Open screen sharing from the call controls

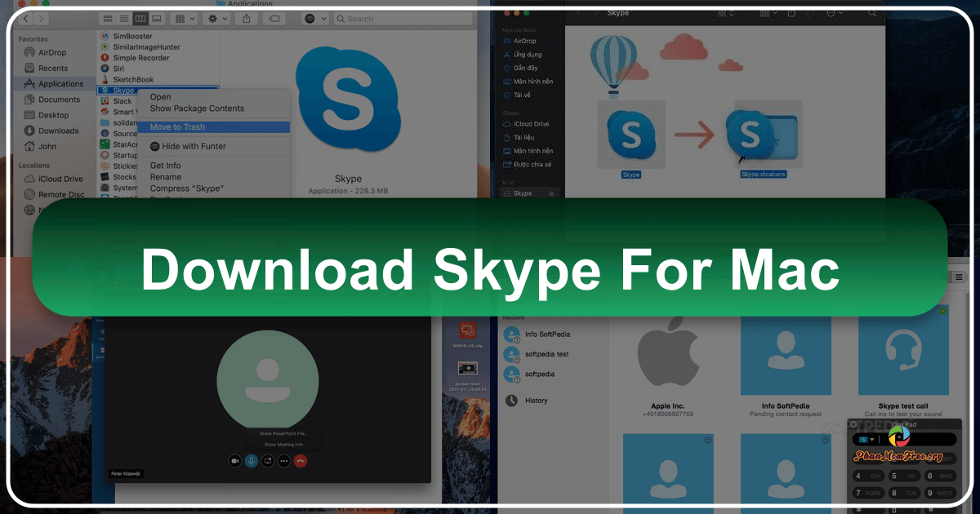(x=267, y=461)
